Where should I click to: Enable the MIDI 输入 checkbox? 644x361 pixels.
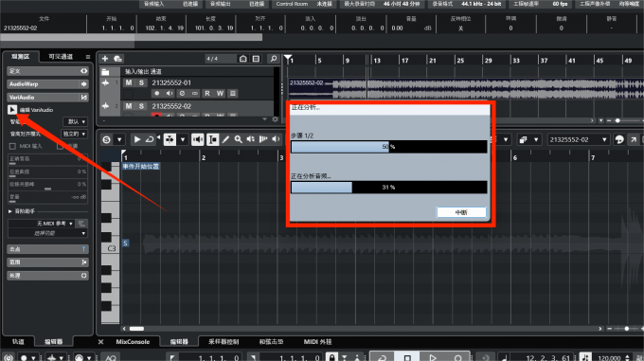pyautogui.click(x=12, y=146)
